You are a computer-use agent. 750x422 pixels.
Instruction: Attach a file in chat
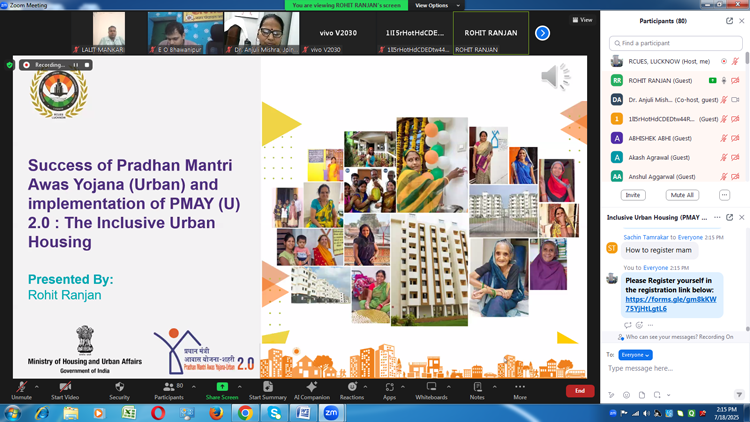(642, 395)
